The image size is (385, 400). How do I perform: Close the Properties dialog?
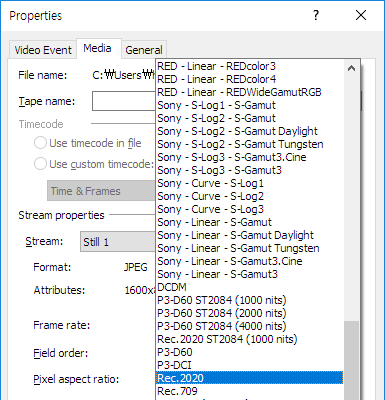coord(361,15)
